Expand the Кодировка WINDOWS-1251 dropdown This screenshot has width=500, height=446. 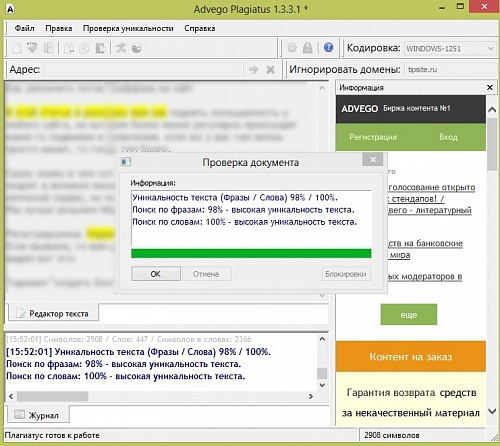point(490,48)
